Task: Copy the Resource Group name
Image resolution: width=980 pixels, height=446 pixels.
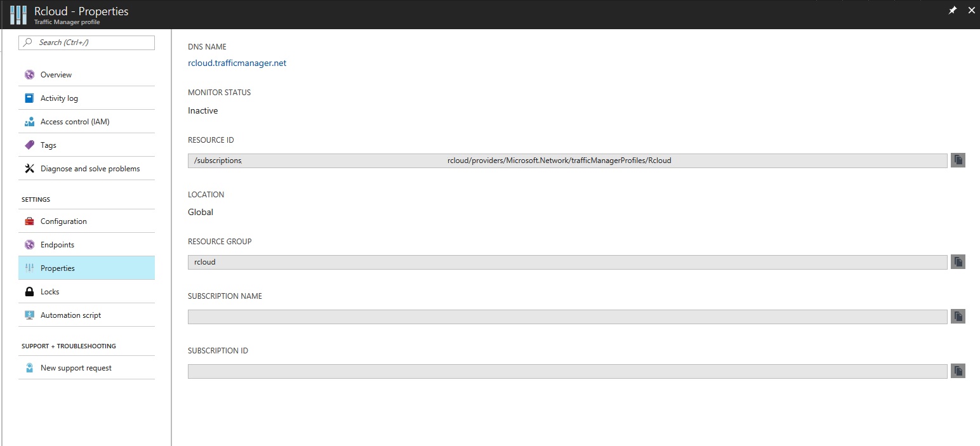Action: pos(958,262)
